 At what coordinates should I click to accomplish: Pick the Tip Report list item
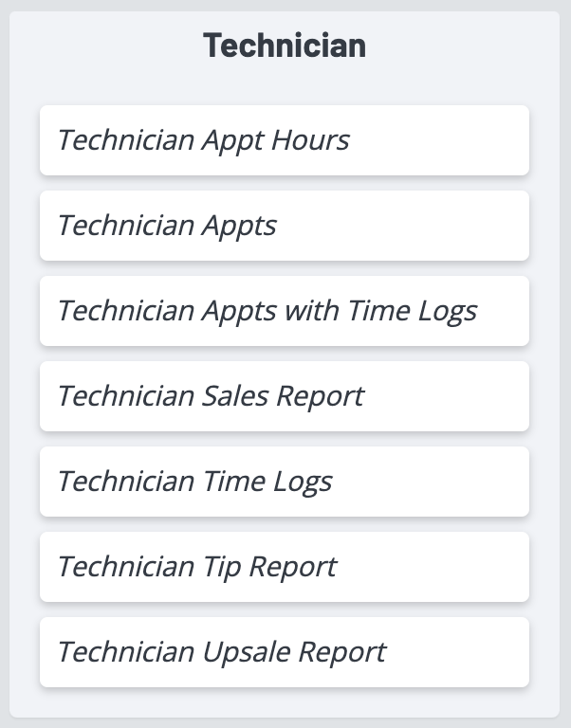pyautogui.click(x=284, y=567)
